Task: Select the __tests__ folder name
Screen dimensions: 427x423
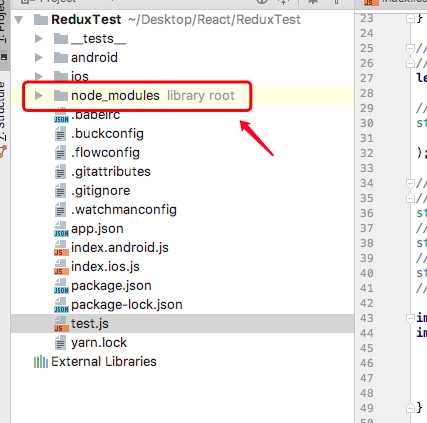Action: point(98,39)
